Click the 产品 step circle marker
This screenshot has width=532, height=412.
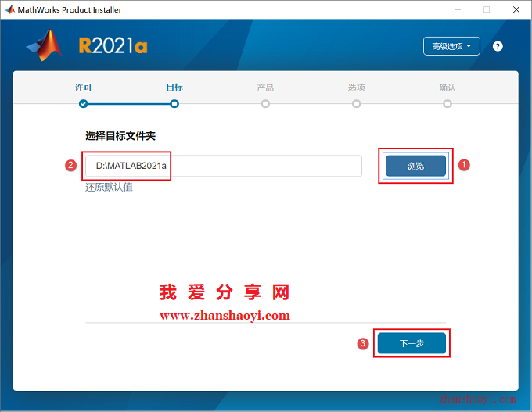tap(265, 104)
